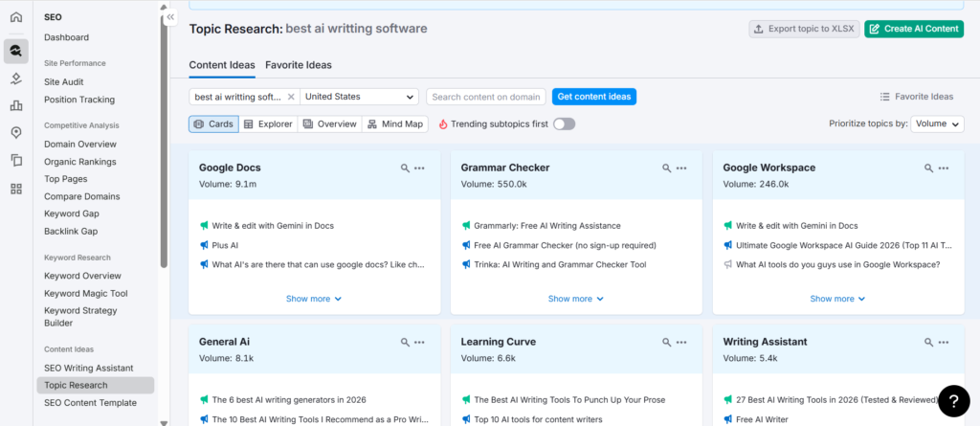Open the Home icon in left rail

coord(16,17)
